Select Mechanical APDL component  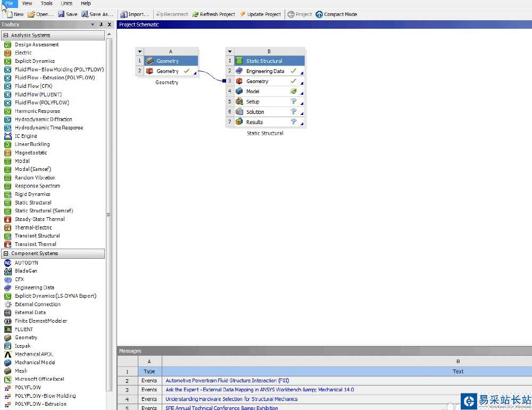click(x=29, y=354)
